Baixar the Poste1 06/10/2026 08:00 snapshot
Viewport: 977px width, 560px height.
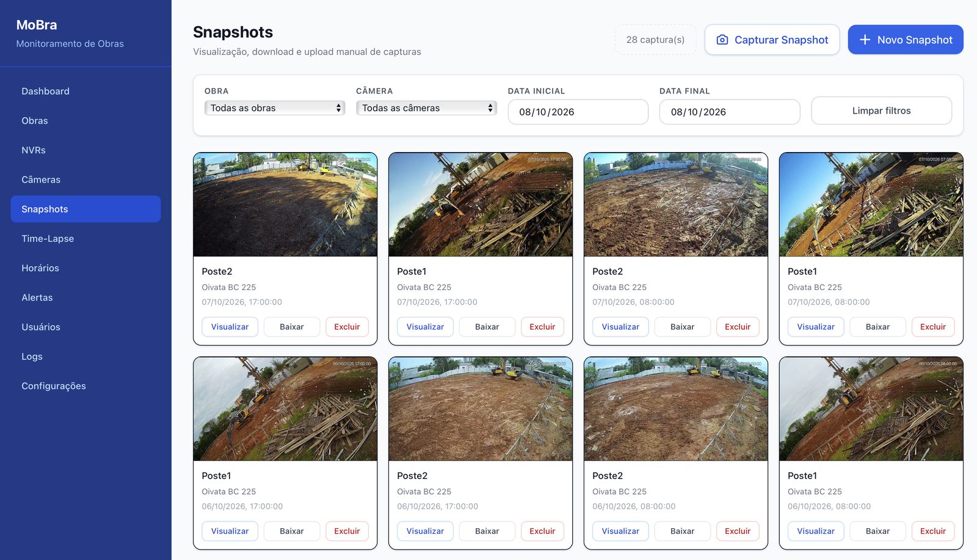point(878,531)
